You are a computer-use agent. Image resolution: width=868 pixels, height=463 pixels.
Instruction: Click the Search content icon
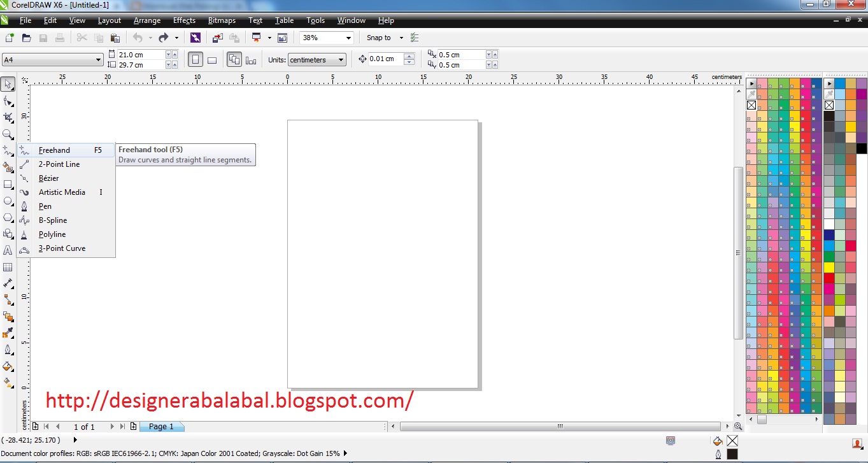[x=195, y=38]
